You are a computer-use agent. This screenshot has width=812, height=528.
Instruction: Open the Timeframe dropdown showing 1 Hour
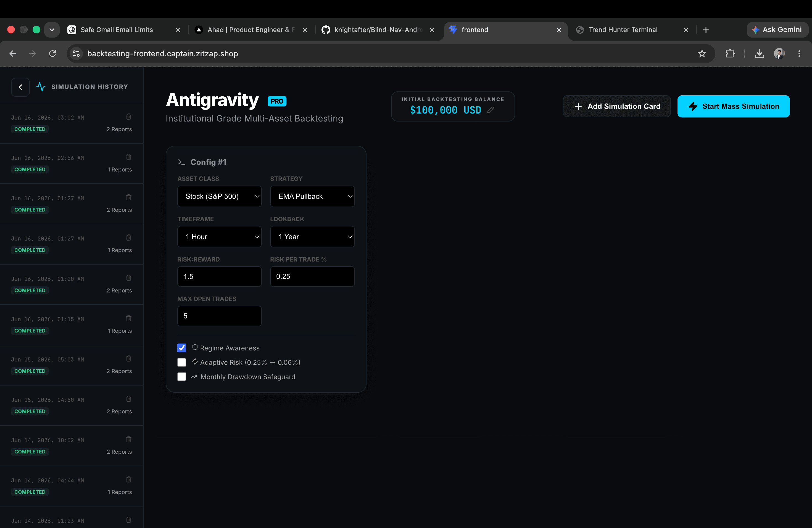click(x=219, y=237)
